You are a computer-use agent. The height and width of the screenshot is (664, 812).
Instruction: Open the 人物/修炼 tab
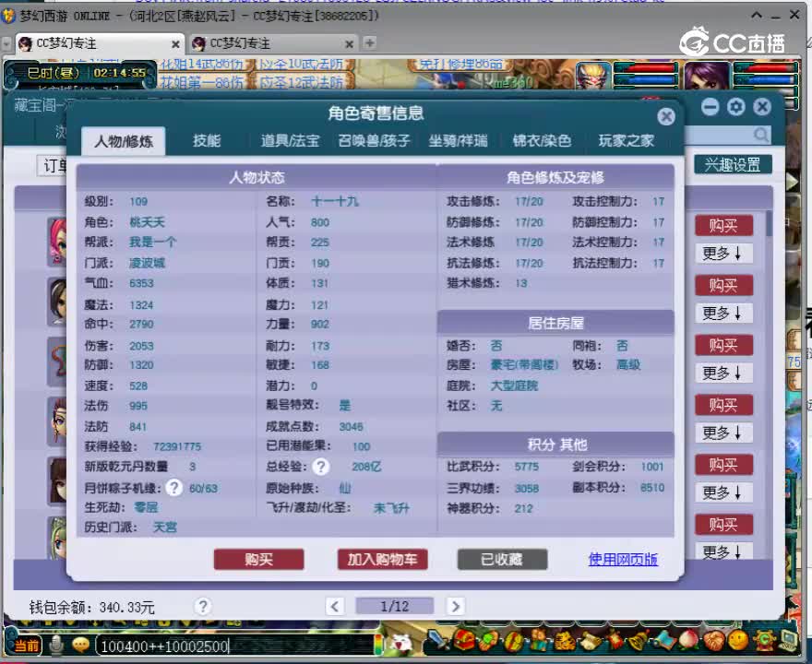pos(124,141)
